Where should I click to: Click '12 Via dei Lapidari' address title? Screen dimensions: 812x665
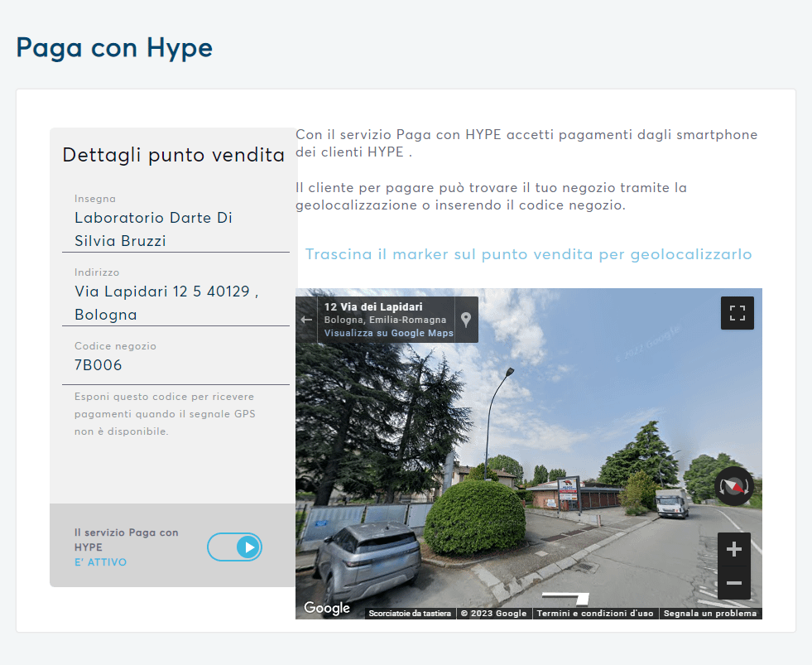tap(373, 307)
